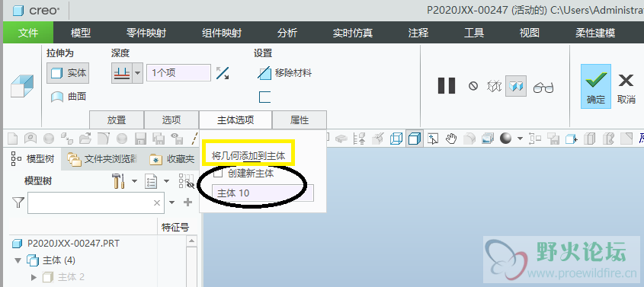Open the 组件映射 ribbon tab
The width and height of the screenshot is (644, 287).
click(x=222, y=33)
